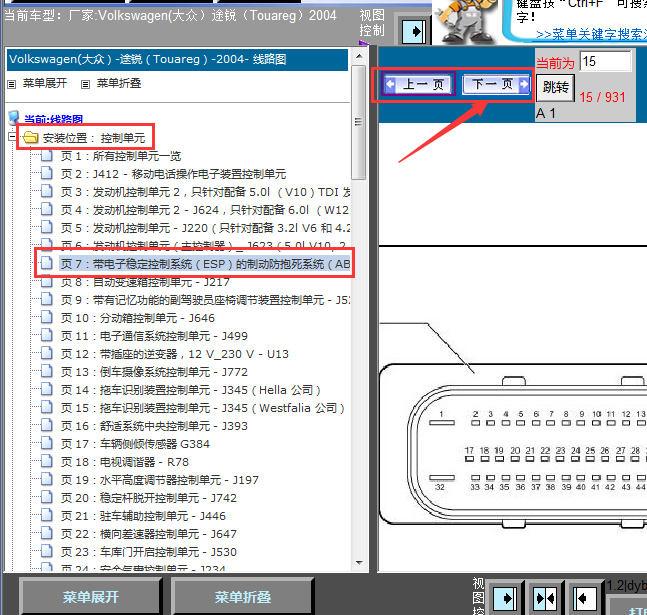Click the 菜单展开 icon in tree header
Screen dimensions: 647x615
(12, 84)
